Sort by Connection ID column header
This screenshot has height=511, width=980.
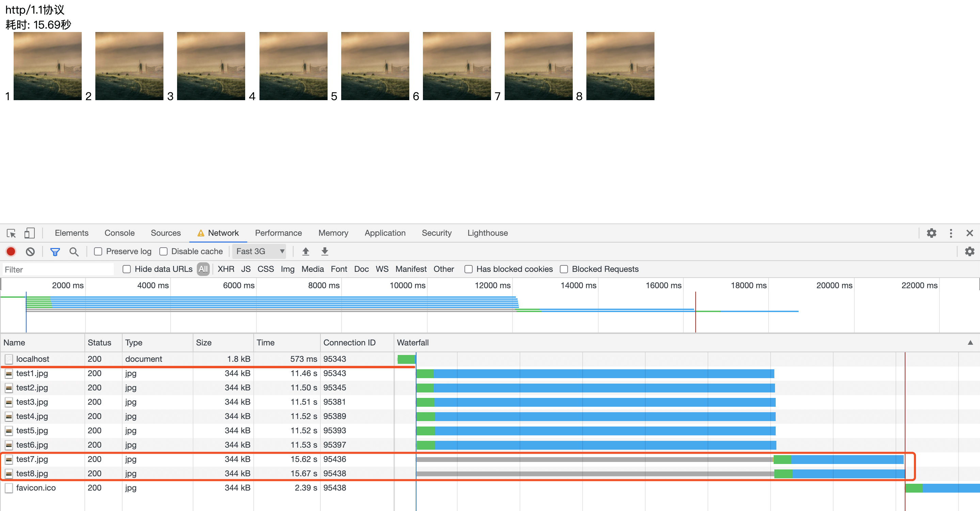coord(357,342)
